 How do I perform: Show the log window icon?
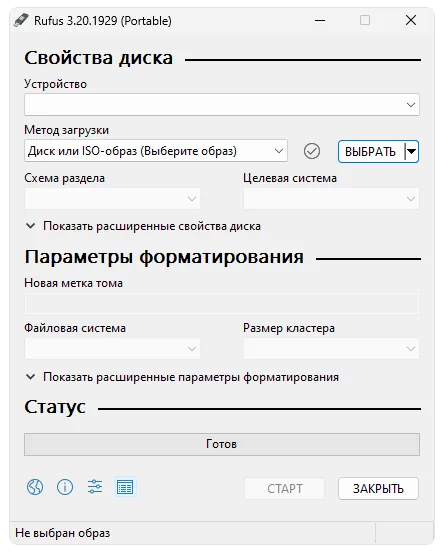coord(125,487)
